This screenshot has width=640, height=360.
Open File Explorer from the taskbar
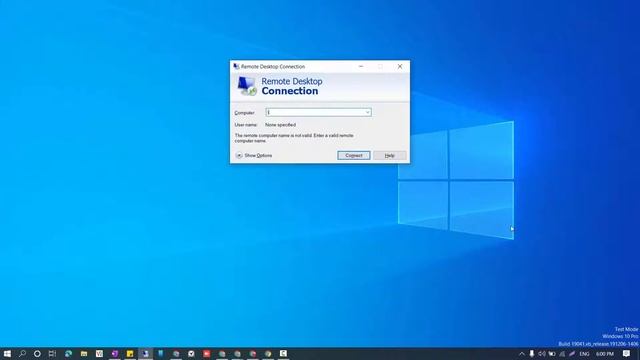84,353
